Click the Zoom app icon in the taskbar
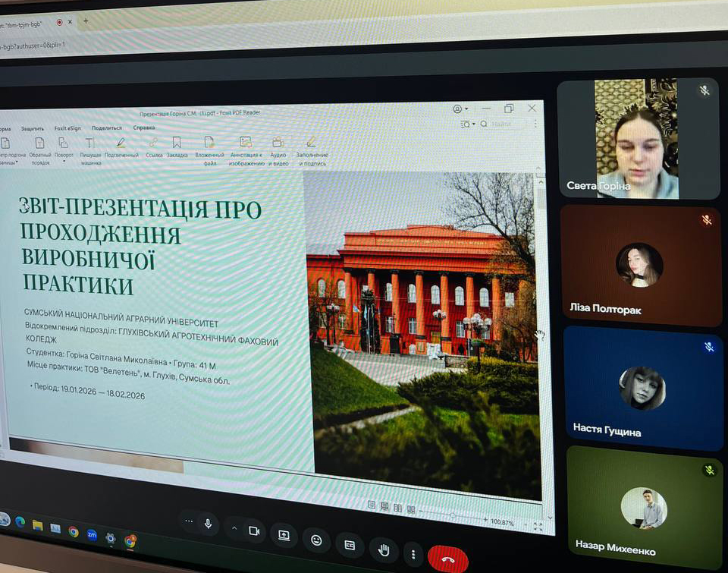Image resolution: width=728 pixels, height=573 pixels. tap(92, 534)
